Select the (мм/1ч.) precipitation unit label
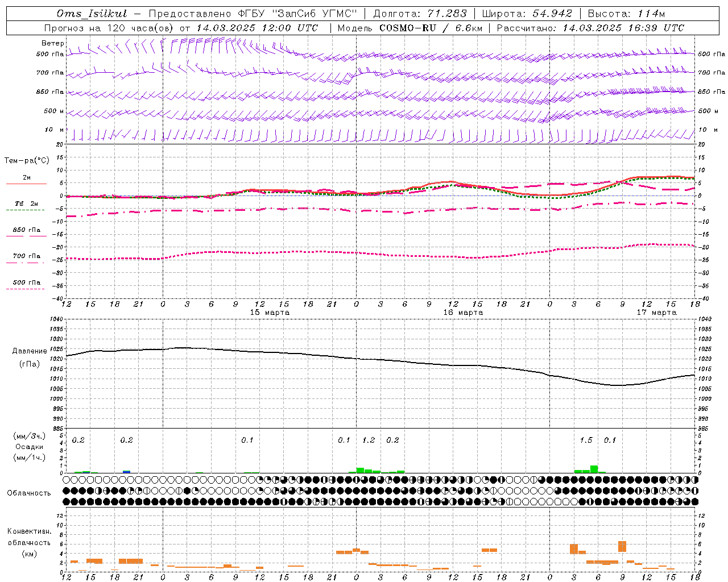728x582 pixels. [x=29, y=458]
